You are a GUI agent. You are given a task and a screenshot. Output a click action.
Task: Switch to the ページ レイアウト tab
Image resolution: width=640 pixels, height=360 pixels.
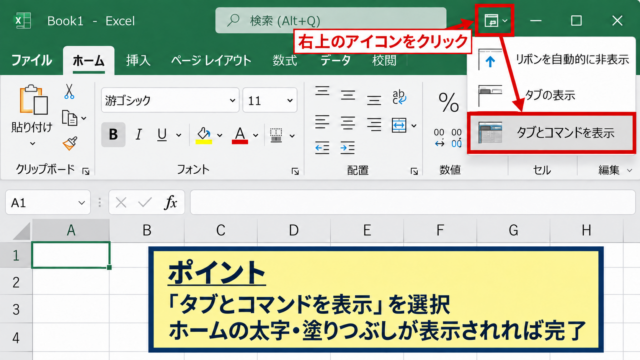(211, 60)
